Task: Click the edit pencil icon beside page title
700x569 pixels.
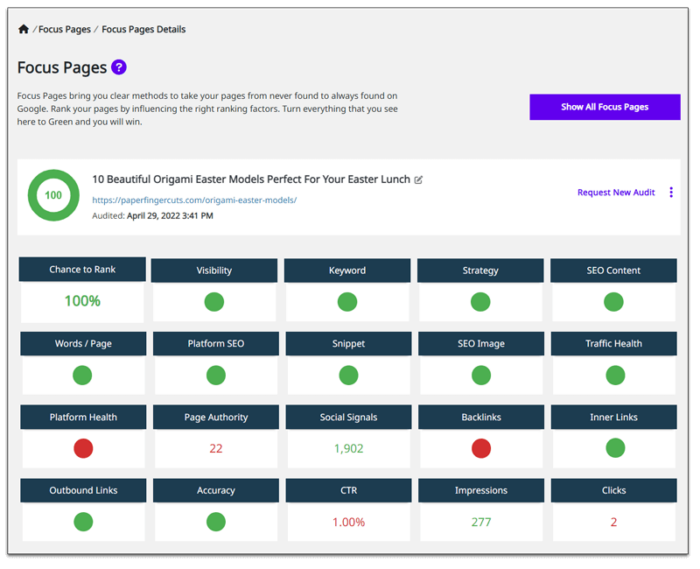Action: click(x=419, y=180)
